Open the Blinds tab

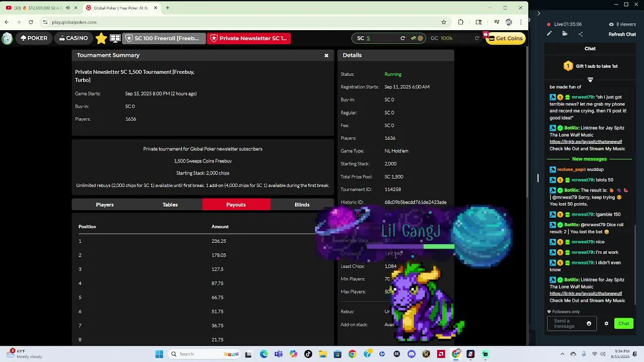pos(302,205)
